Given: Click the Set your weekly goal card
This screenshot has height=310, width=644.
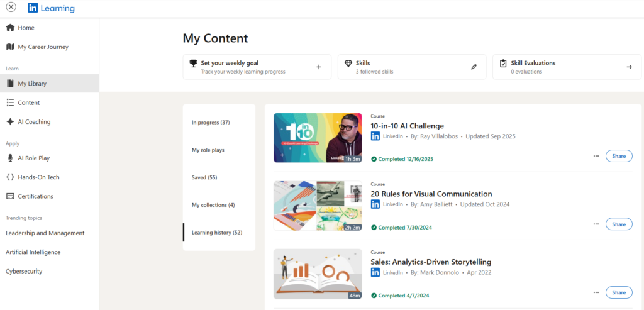Looking at the screenshot, I should pos(257,67).
